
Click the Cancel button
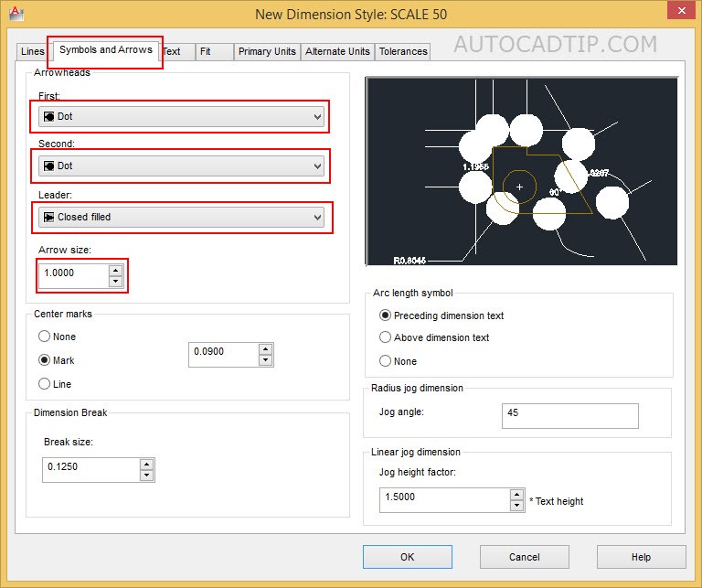[525, 557]
